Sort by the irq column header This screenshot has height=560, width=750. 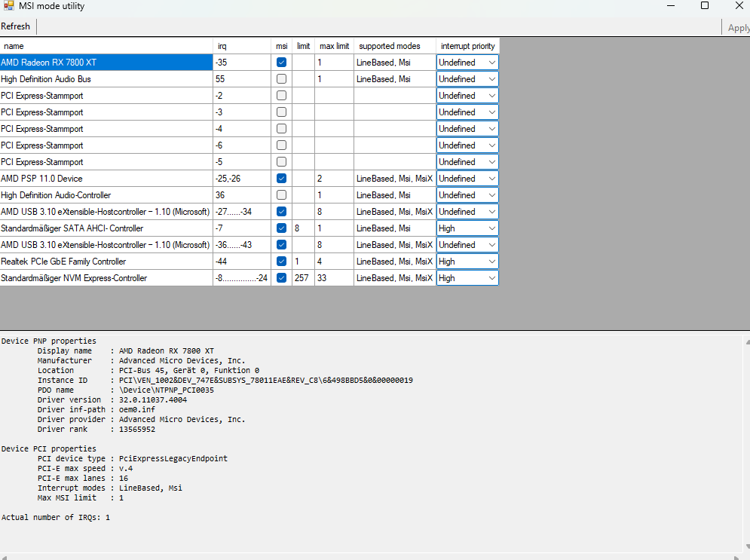tap(242, 46)
